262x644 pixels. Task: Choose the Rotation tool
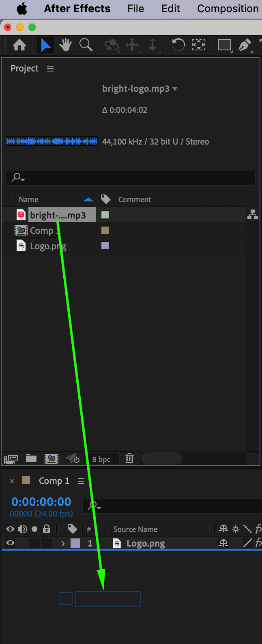(178, 45)
